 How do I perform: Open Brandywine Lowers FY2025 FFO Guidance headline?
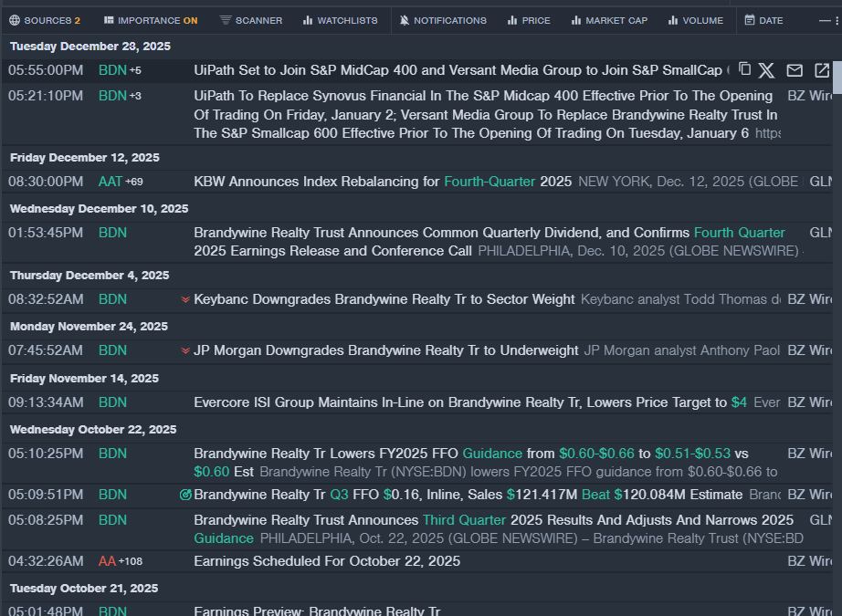point(471,463)
